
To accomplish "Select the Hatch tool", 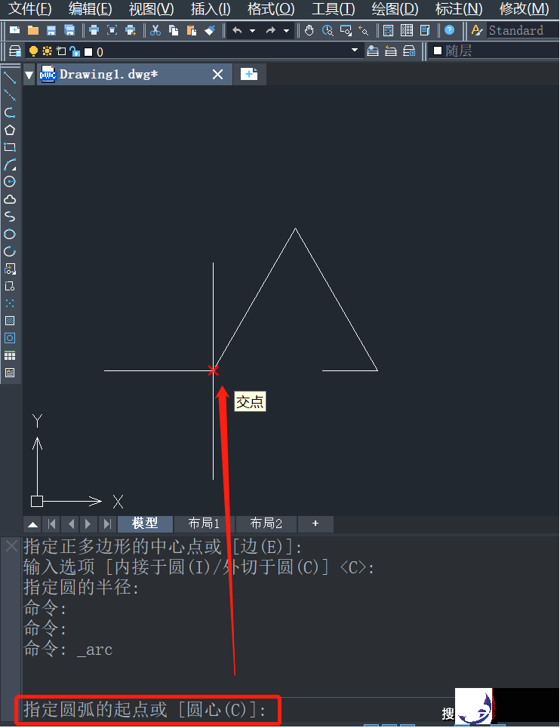I will pyautogui.click(x=10, y=321).
